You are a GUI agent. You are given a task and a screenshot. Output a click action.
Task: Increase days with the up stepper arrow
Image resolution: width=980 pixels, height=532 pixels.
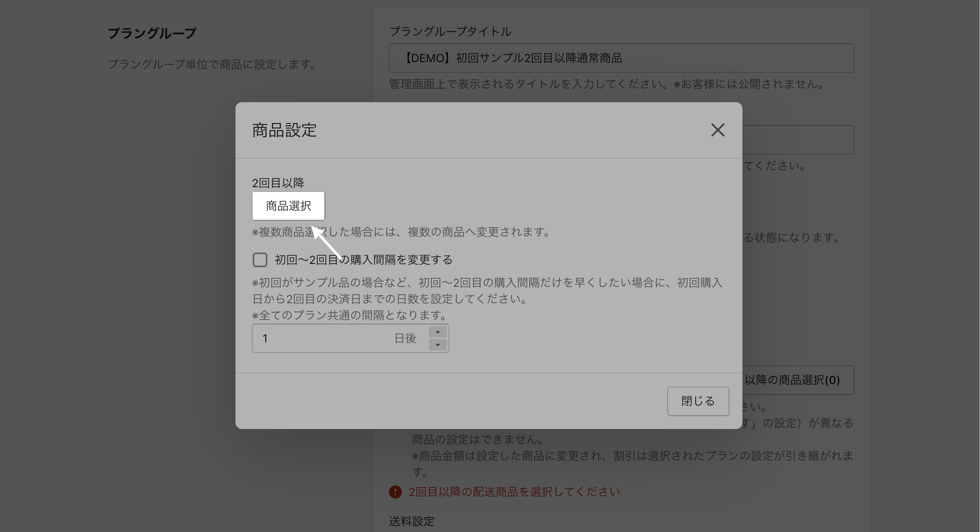click(437, 332)
